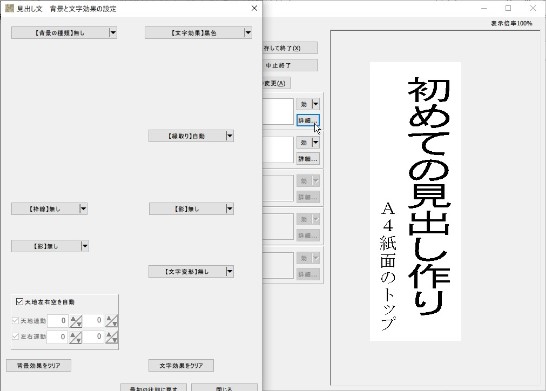Click the 閉じる button in the dialog
Viewport: 546px width, 391px height.
[225, 388]
